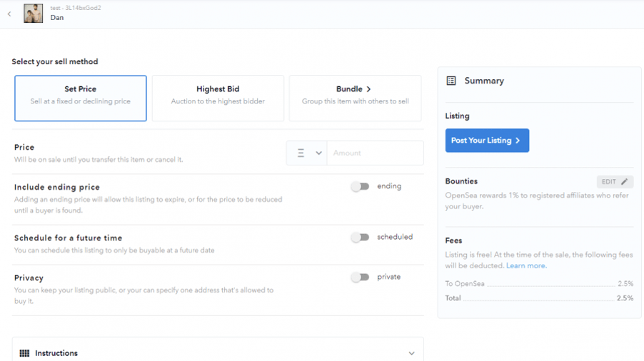The width and height of the screenshot is (644, 361).
Task: Enable the ending price toggle
Action: coord(360,187)
